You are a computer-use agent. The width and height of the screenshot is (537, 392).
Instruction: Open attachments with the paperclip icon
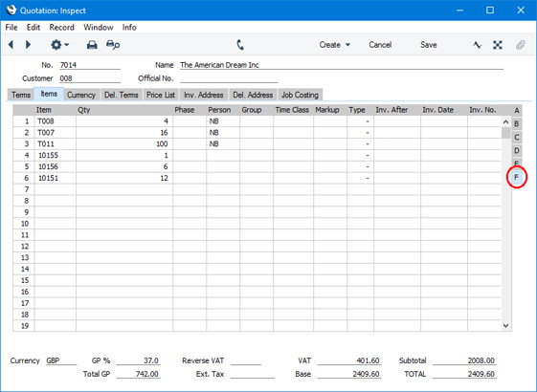pyautogui.click(x=520, y=45)
